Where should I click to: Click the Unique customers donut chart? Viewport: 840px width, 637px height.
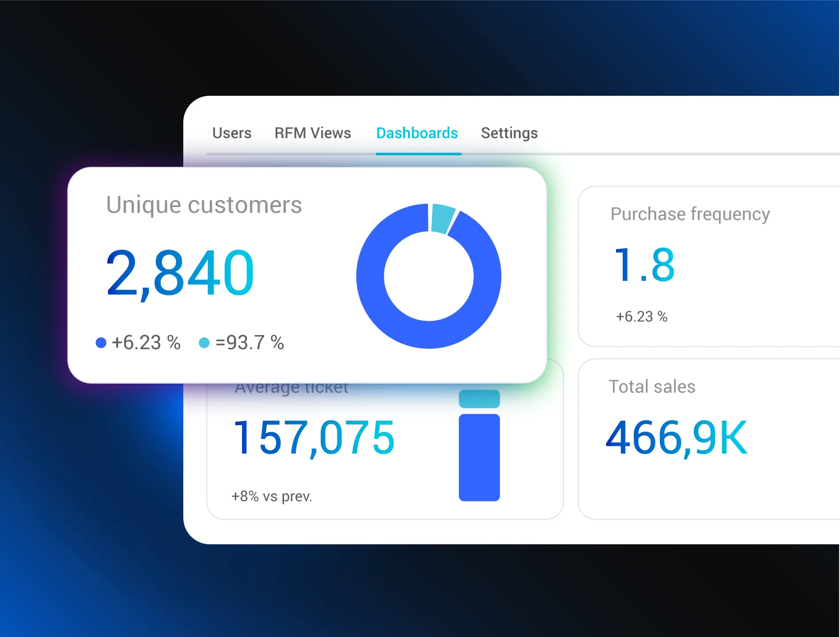coord(429,276)
